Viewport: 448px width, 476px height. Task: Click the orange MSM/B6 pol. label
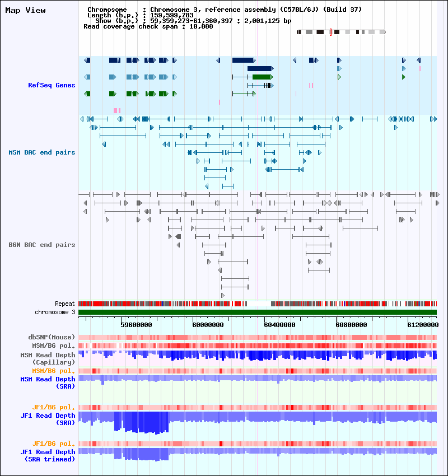[x=53, y=371]
